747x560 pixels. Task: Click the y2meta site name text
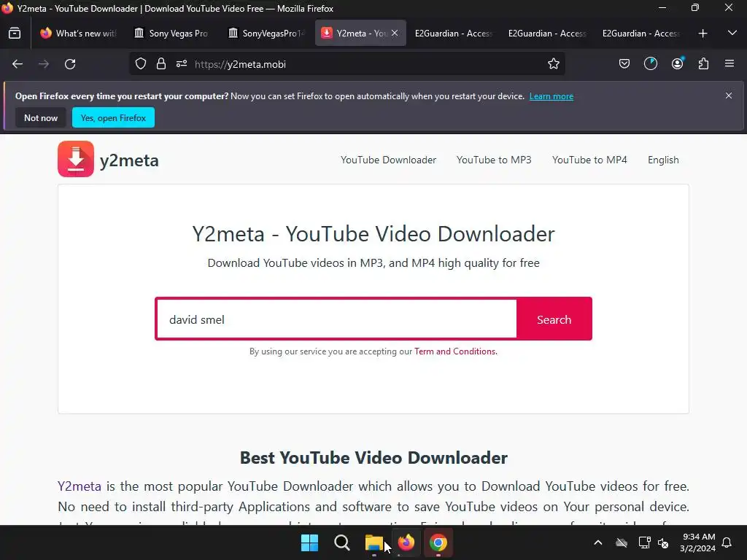129,160
